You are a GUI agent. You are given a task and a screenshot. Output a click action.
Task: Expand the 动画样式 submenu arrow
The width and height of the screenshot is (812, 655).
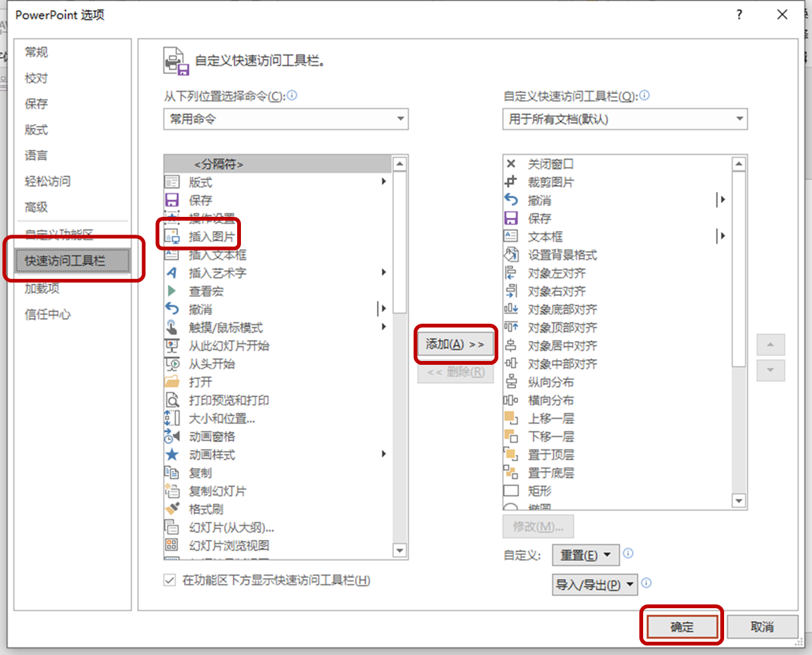384,454
